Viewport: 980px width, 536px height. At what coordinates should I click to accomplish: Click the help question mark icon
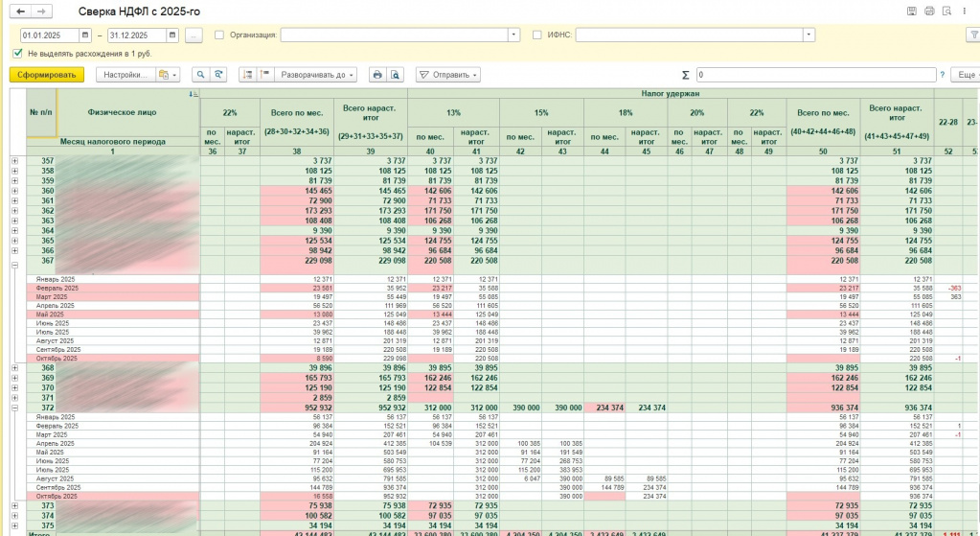pyautogui.click(x=943, y=75)
